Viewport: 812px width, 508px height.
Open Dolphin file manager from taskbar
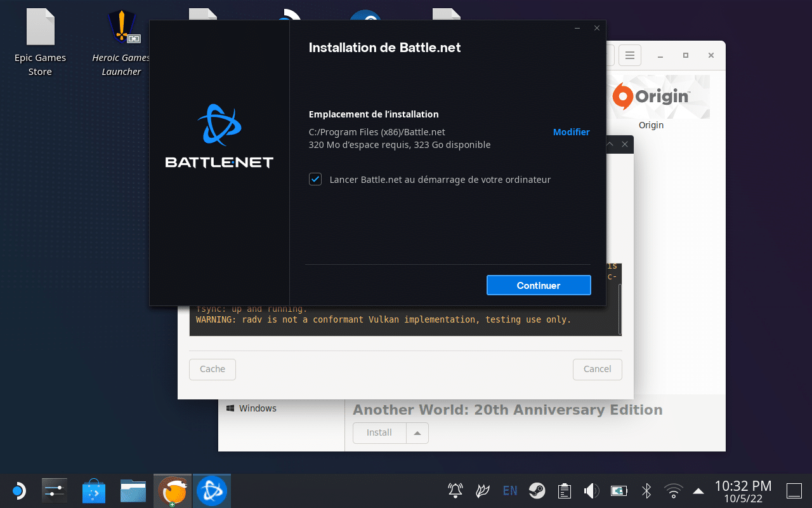coord(133,490)
